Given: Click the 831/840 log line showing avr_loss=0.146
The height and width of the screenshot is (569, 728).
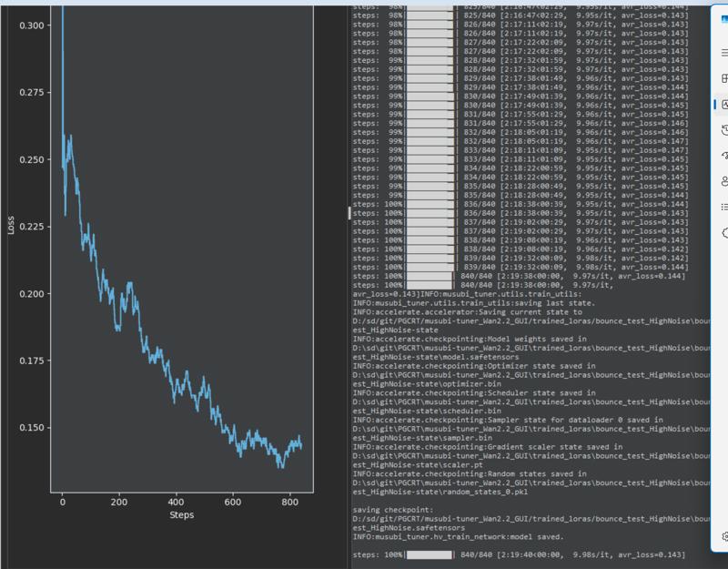Looking at the screenshot, I should (521, 123).
